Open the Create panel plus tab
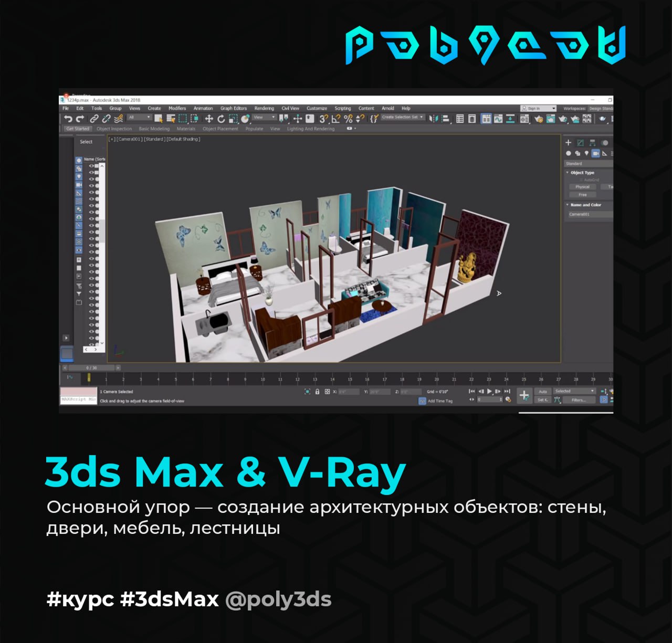 click(x=568, y=142)
